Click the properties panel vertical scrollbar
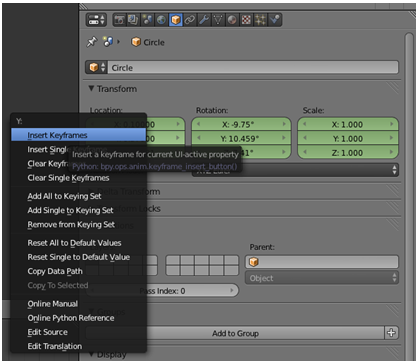Viewport: 418px width, 363px height. [409, 197]
